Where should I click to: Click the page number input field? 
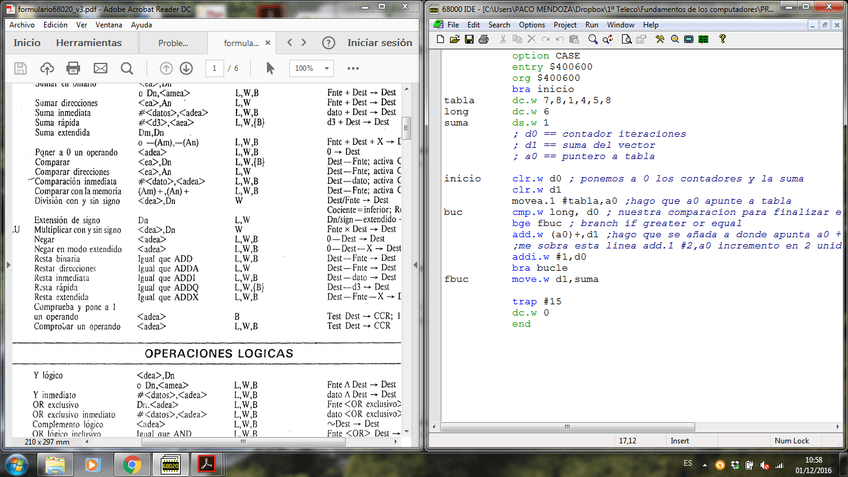215,68
